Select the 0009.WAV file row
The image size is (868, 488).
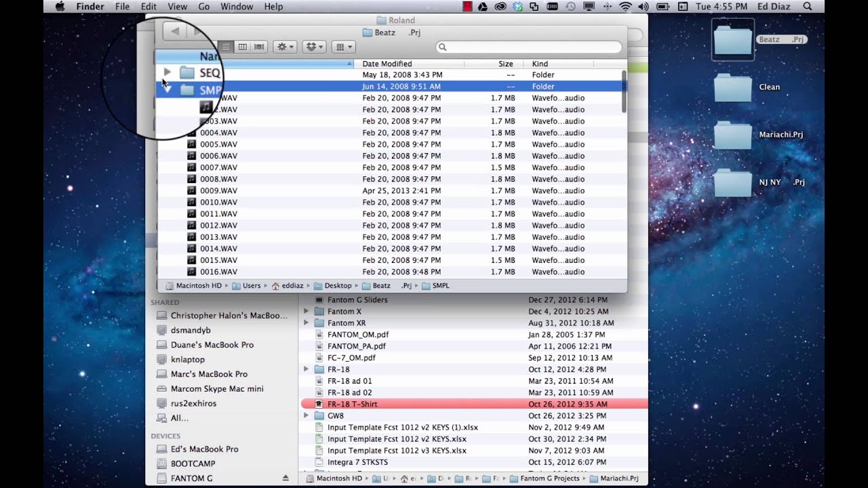(x=392, y=190)
